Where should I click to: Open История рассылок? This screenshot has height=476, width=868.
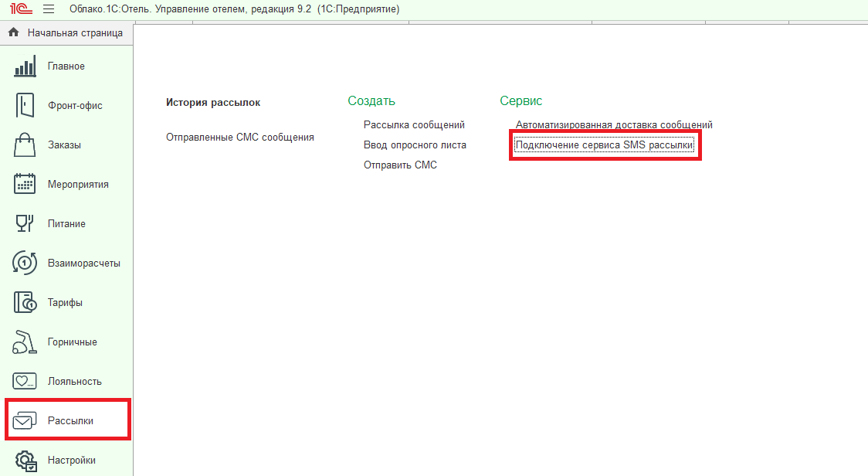(x=213, y=102)
